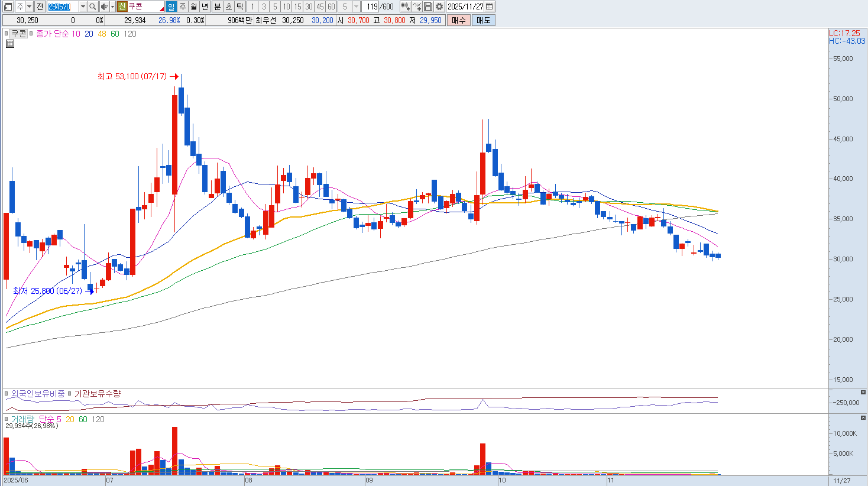
Task: Expand the stock code 294570 dropdown
Action: click(x=82, y=7)
